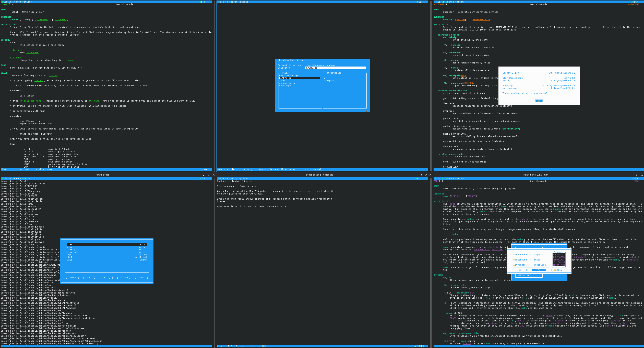Maximize the 'lookat_bekijk-2.1.0 : man' pane
644x348 pixels.
[637, 175]
